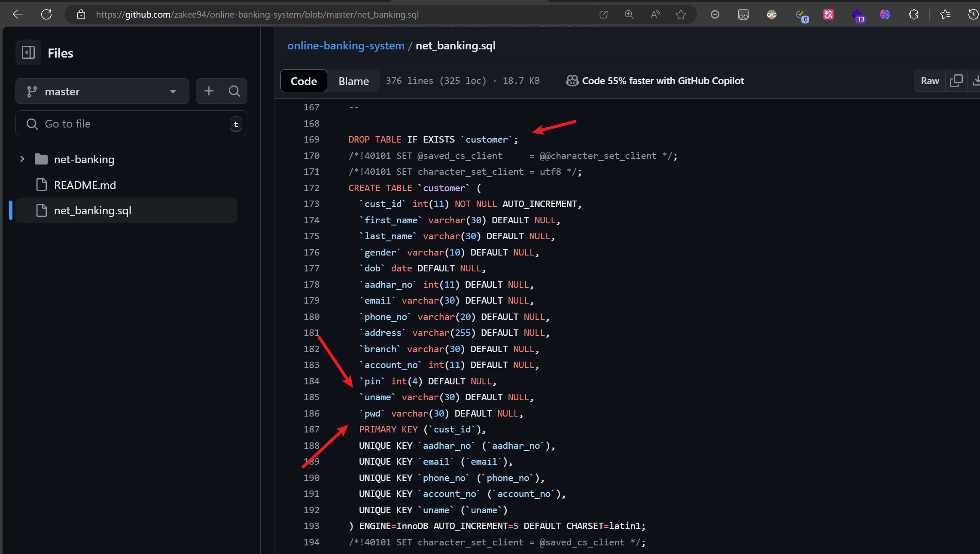
Task: Select line number 187
Action: [x=311, y=429]
